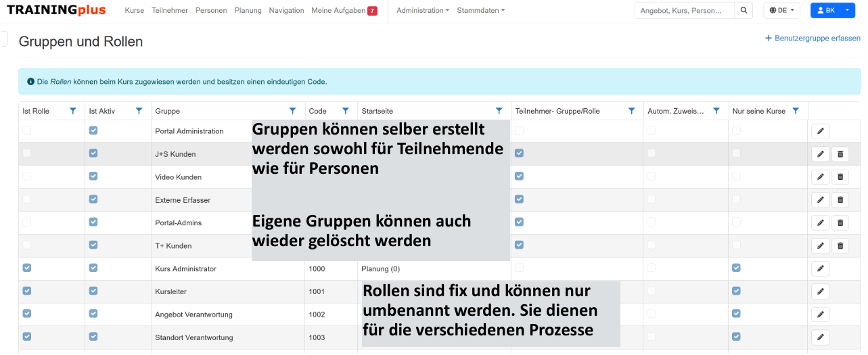Sort by the Gruppe column header
The height and width of the screenshot is (355, 868).
pos(168,111)
